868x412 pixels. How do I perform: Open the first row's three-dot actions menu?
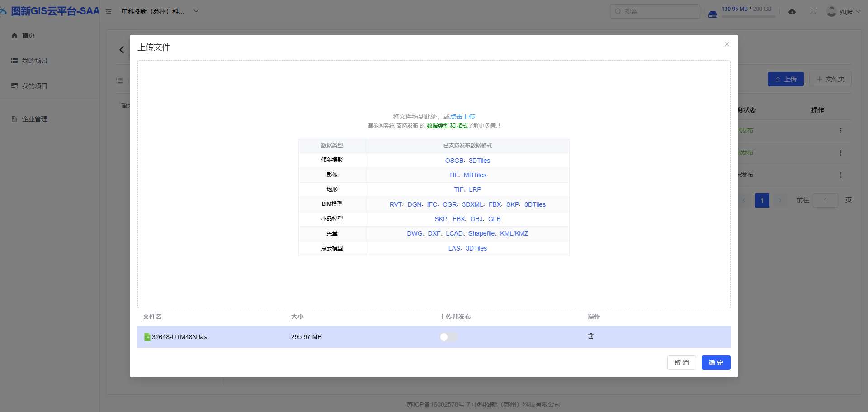coord(840,131)
